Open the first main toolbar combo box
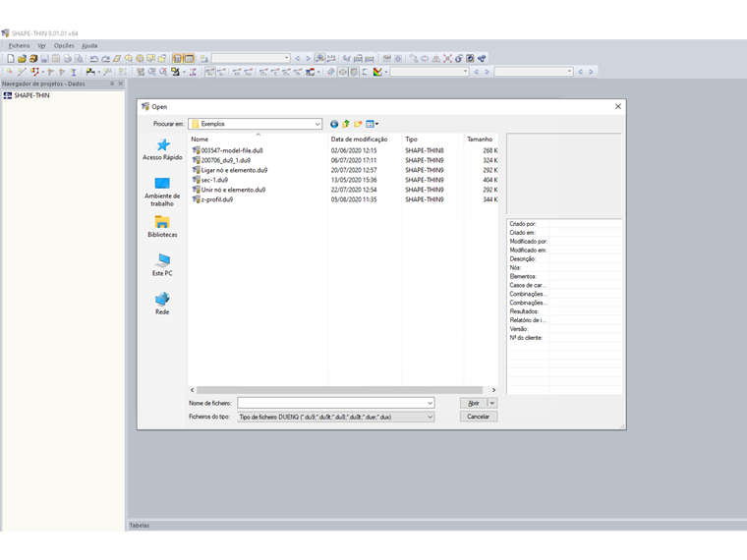The width and height of the screenshot is (747, 560). pos(251,59)
